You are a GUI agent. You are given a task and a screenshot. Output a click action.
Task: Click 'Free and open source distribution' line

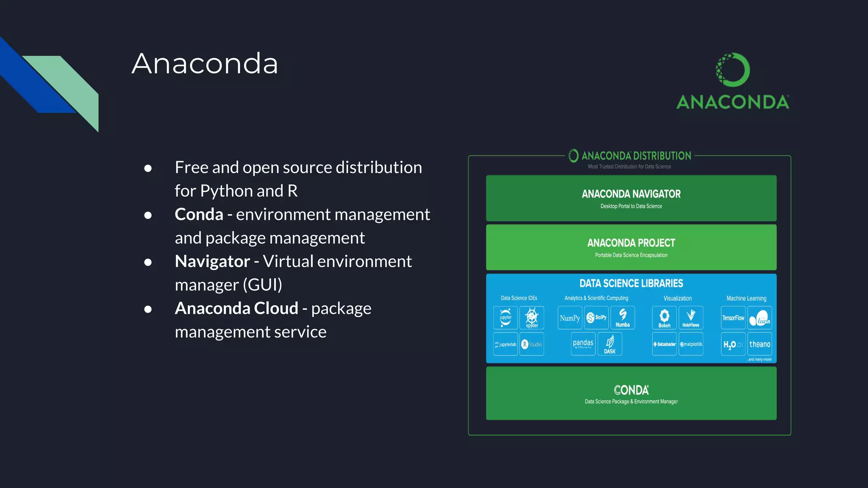[x=298, y=168]
